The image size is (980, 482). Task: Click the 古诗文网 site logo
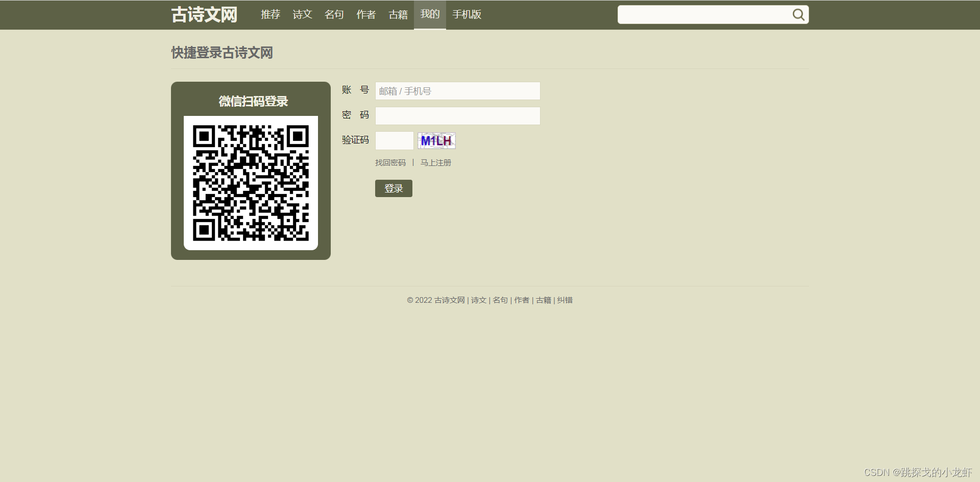(204, 15)
